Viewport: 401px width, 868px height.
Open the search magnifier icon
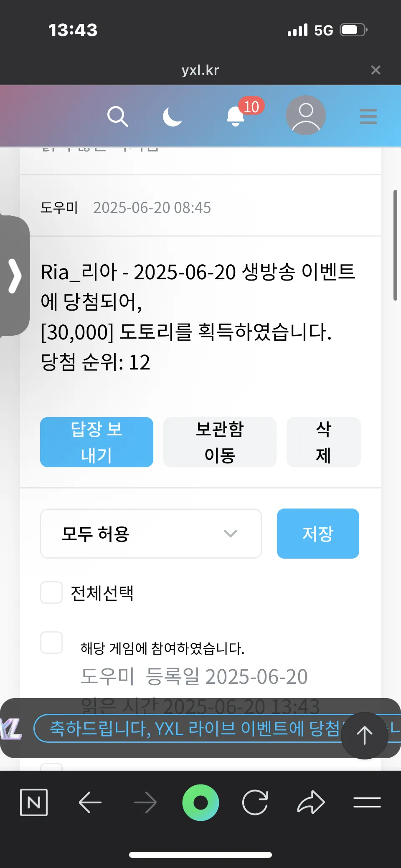tap(117, 116)
